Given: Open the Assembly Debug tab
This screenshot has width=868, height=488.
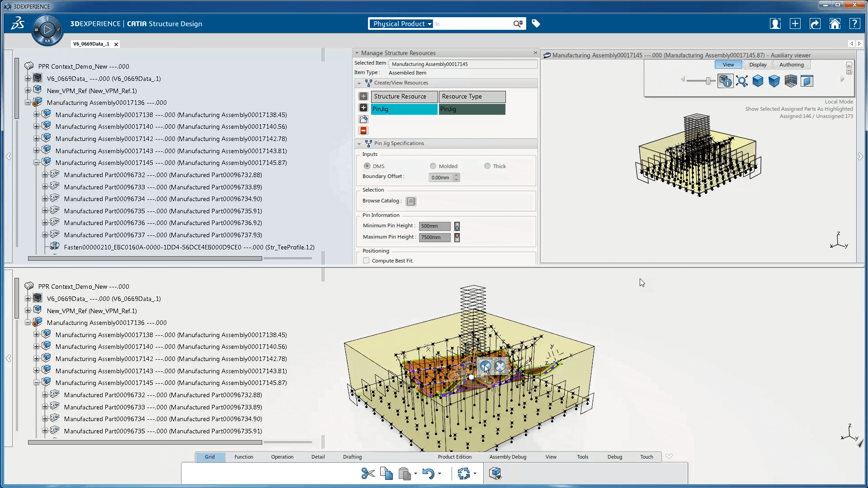Looking at the screenshot, I should point(507,457).
